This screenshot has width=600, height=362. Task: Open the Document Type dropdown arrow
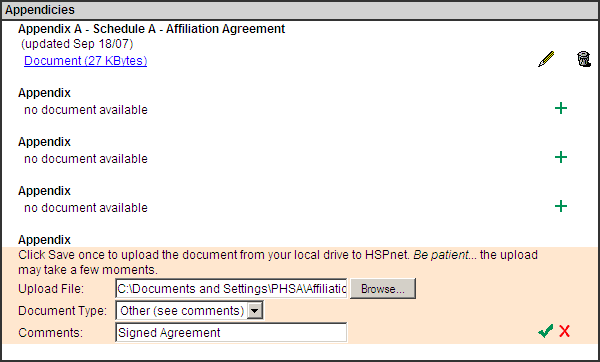pos(255,311)
